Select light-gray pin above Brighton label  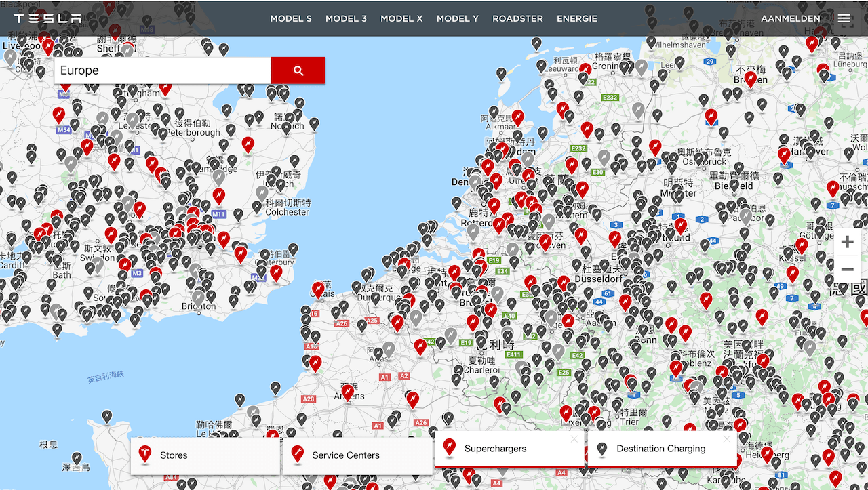click(x=198, y=298)
